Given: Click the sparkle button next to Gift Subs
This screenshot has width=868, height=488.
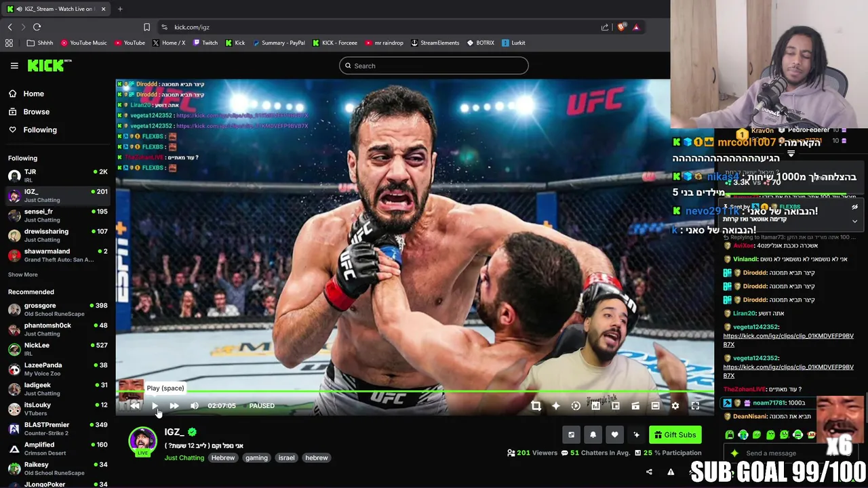Looking at the screenshot, I should pyautogui.click(x=636, y=434).
